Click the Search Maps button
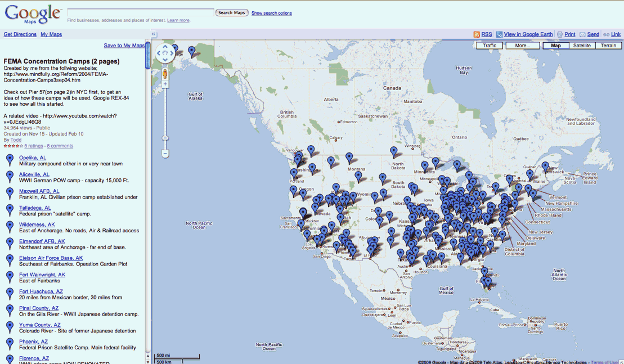This screenshot has width=624, height=364. (232, 13)
